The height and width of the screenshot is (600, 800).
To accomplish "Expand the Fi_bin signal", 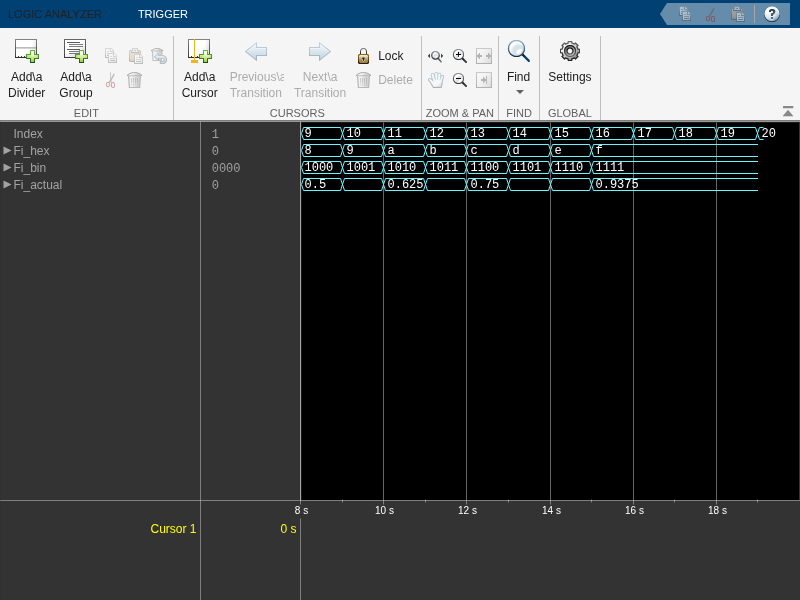I will [x=7, y=167].
